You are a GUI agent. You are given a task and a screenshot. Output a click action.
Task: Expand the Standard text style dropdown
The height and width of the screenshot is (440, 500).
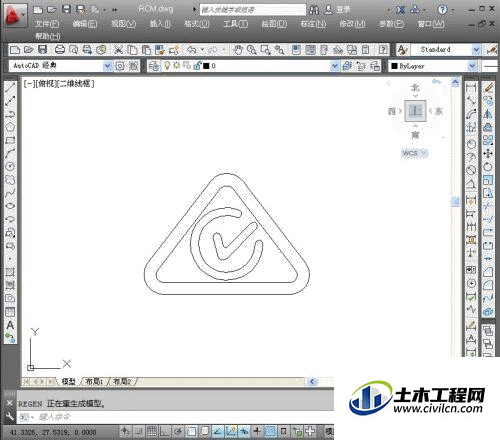(x=476, y=50)
